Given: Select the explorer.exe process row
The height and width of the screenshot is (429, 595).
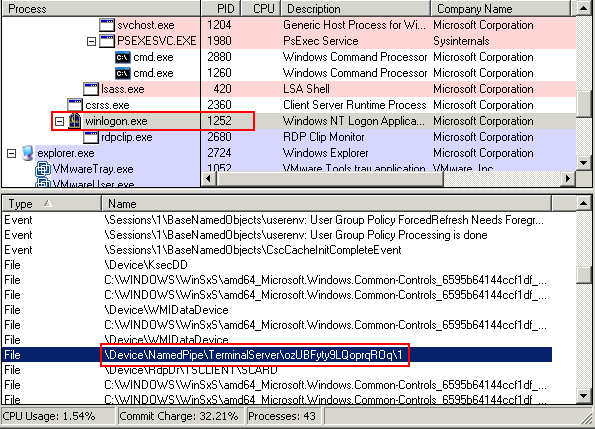Looking at the screenshot, I should tap(289, 153).
